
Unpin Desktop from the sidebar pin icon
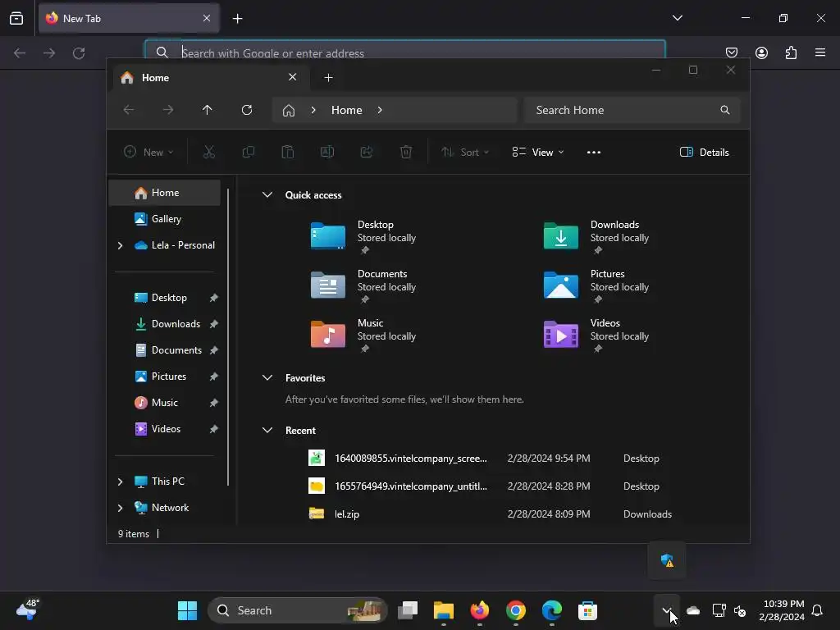pos(214,298)
